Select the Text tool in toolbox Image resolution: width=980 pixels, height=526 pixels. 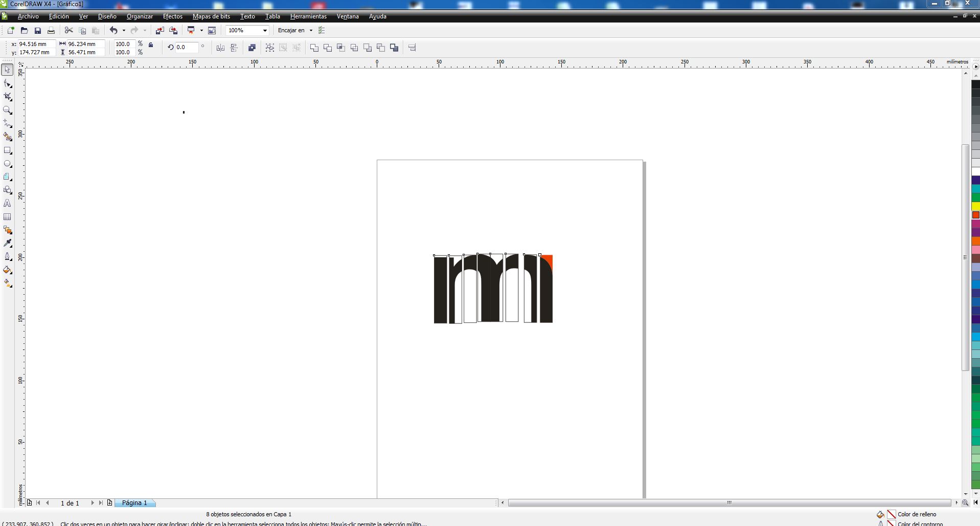click(7, 204)
